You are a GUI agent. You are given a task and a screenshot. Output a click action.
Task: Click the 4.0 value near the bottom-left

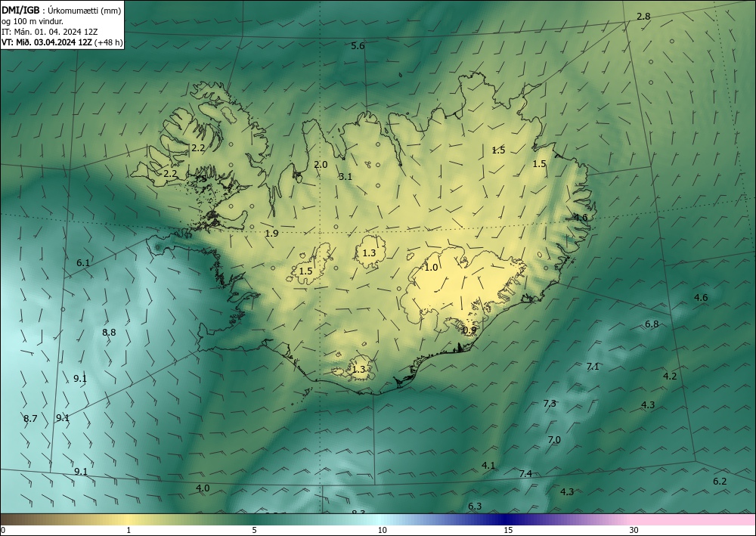pos(203,488)
